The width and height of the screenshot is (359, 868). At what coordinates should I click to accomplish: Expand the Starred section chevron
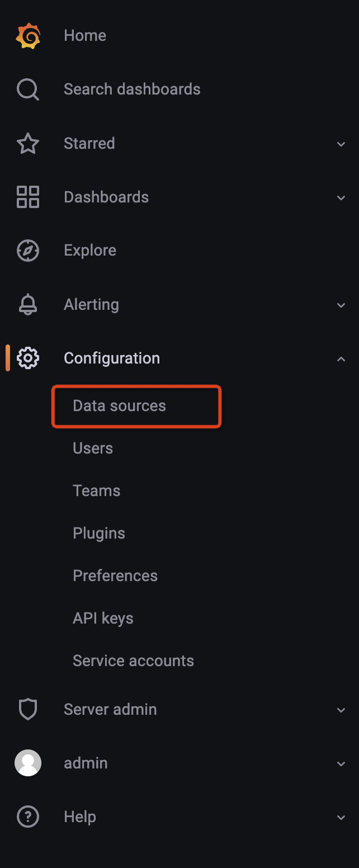(x=341, y=144)
